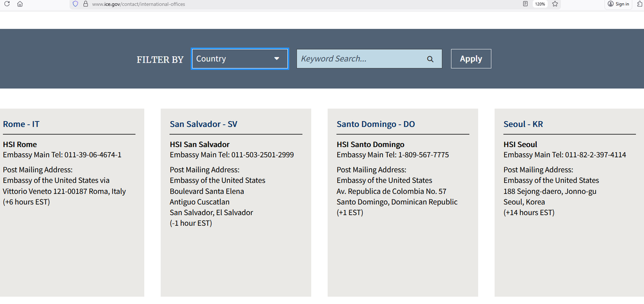Image resolution: width=644 pixels, height=304 pixels.
Task: Select the HSI Seoul office name
Action: [x=520, y=144]
